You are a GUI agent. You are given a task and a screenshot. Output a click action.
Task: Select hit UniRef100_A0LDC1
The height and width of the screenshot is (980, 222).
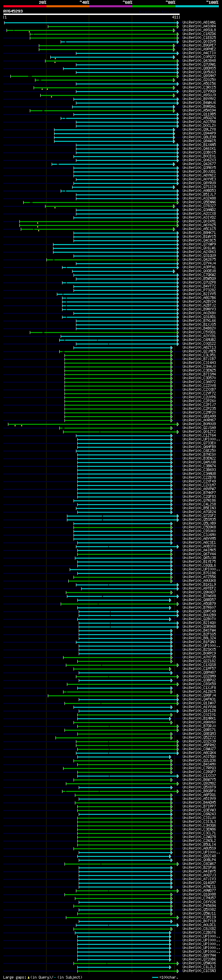pos(199,925)
